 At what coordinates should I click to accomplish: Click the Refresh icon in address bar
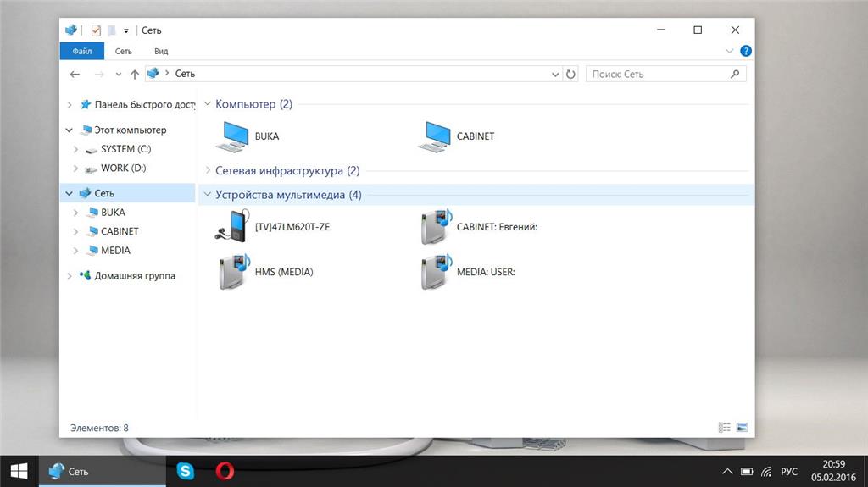click(570, 74)
